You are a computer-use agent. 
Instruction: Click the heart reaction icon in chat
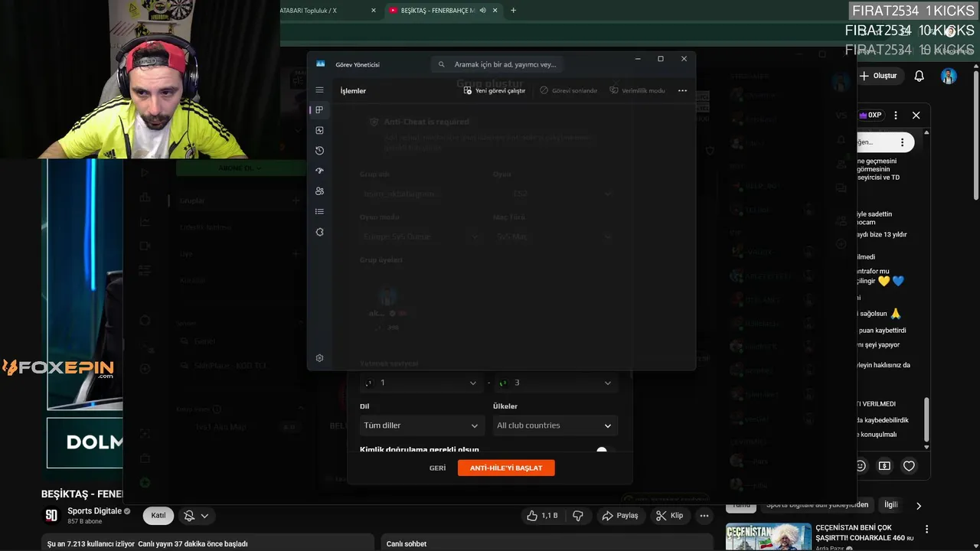point(909,465)
